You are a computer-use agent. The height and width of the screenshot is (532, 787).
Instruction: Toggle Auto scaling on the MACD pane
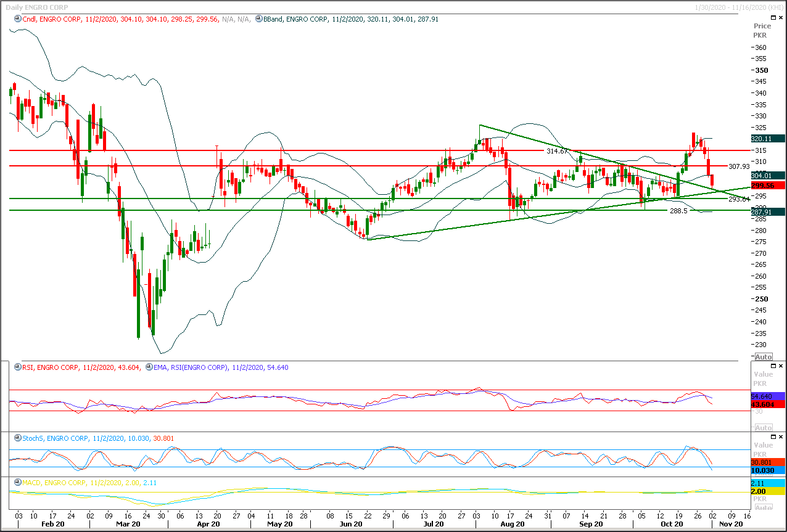pyautogui.click(x=763, y=507)
